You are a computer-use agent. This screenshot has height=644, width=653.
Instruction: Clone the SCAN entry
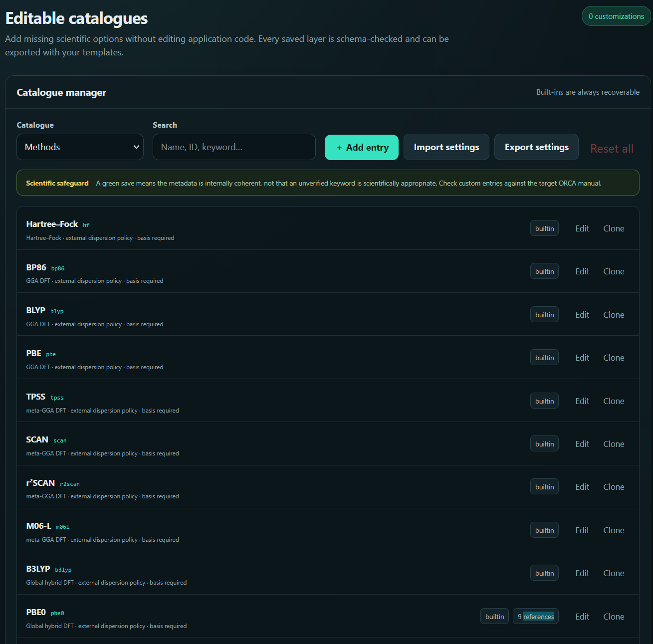coord(614,444)
